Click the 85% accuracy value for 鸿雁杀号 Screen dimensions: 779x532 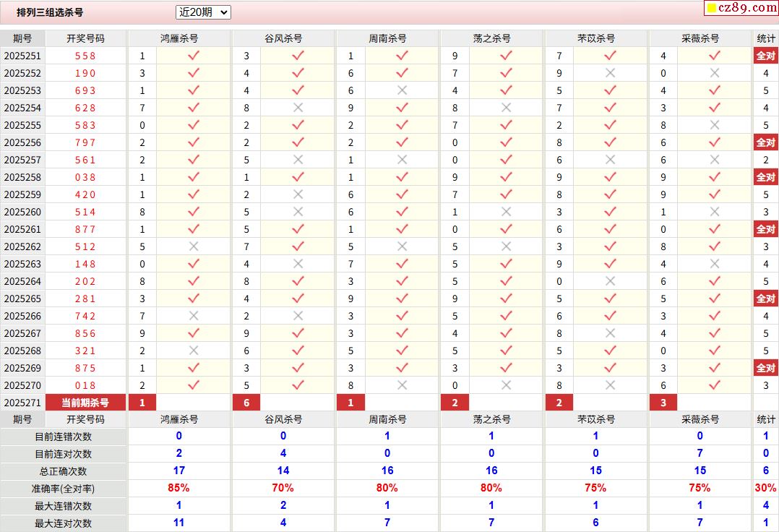(178, 489)
